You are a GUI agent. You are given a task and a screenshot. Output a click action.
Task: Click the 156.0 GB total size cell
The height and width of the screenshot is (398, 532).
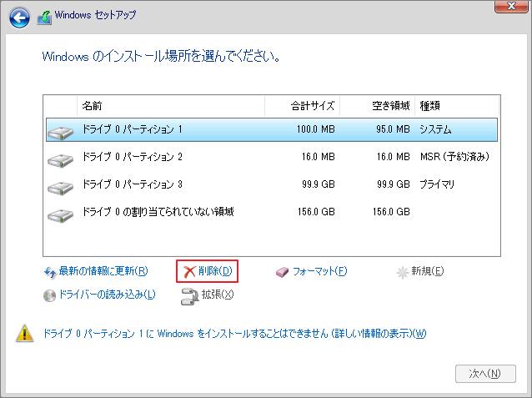(316, 212)
